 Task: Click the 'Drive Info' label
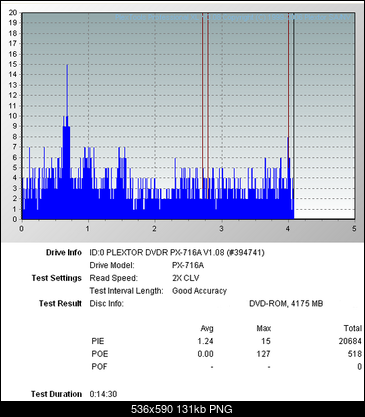pyautogui.click(x=64, y=253)
